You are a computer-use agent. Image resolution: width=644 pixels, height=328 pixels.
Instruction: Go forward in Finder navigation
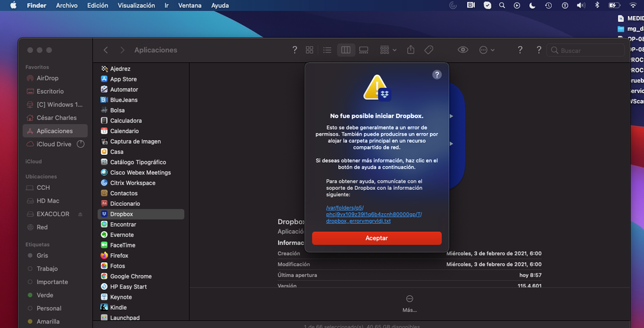pyautogui.click(x=122, y=50)
